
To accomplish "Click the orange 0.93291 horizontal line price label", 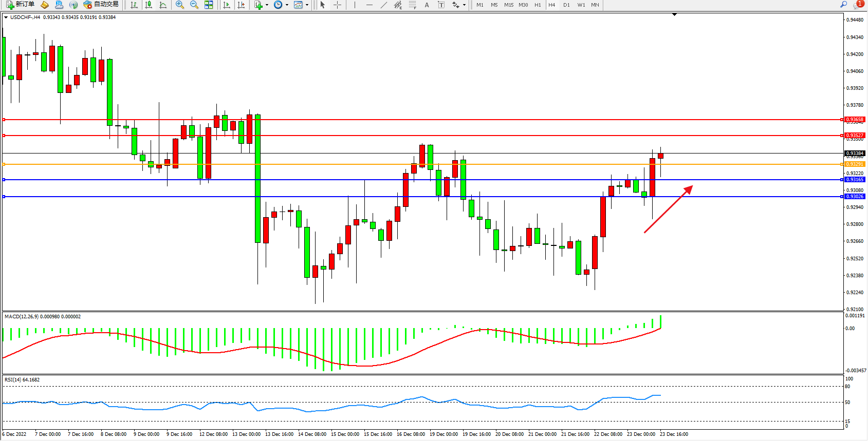I will point(855,164).
